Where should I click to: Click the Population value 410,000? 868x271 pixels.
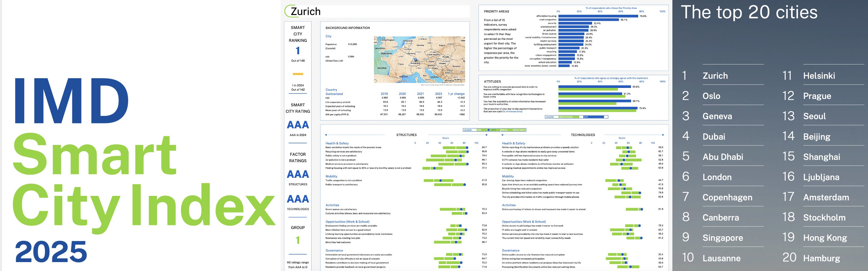(352, 44)
